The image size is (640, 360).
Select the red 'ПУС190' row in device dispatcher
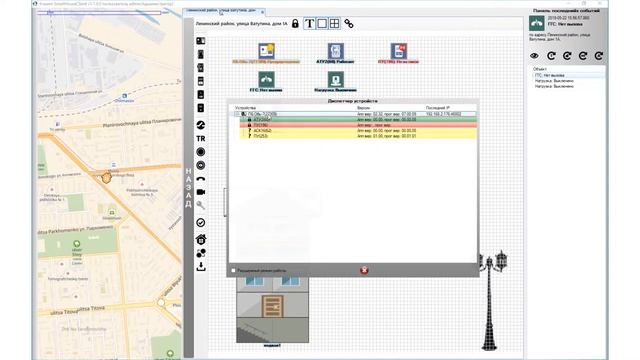tap(358, 125)
